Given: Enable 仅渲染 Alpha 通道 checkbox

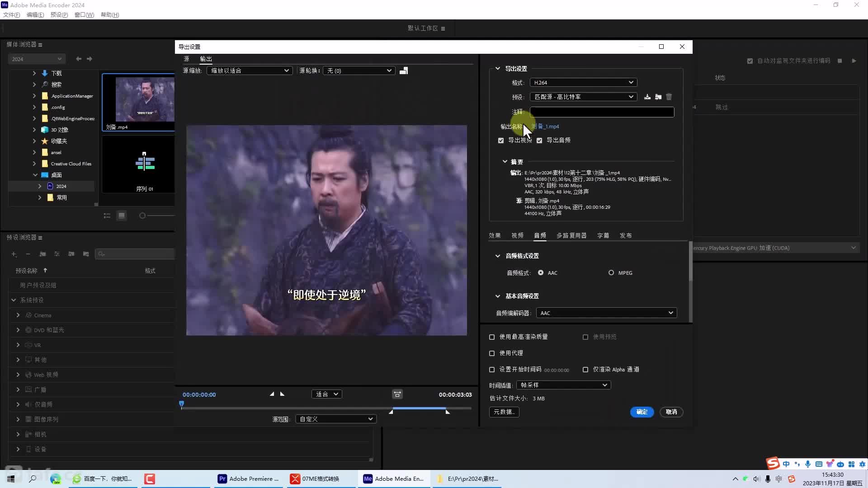Looking at the screenshot, I should pos(585,370).
